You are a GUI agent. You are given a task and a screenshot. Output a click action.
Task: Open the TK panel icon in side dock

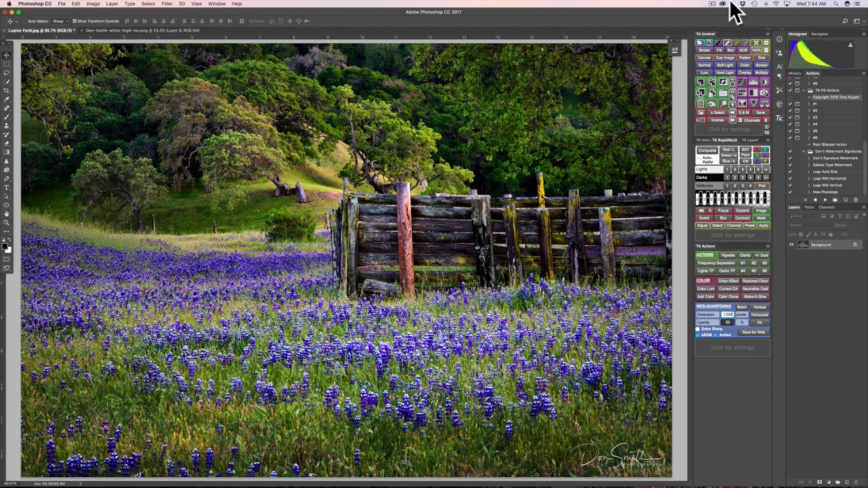click(x=779, y=118)
